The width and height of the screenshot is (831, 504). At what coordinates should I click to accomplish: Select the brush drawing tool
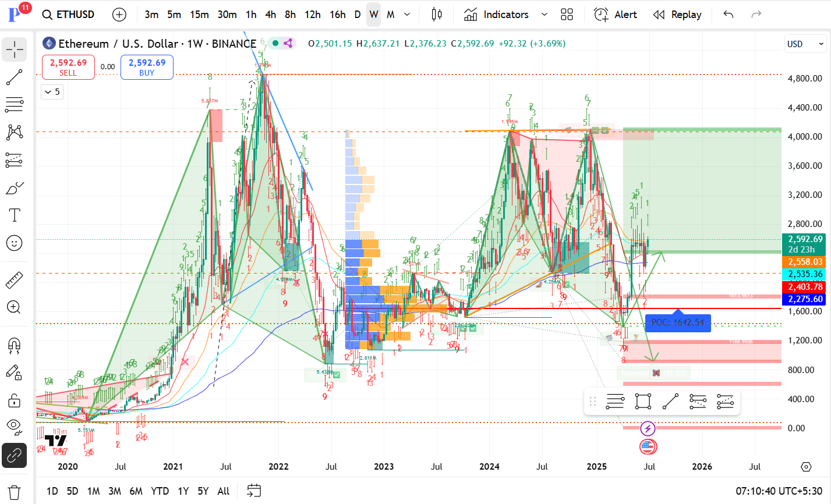(15, 188)
